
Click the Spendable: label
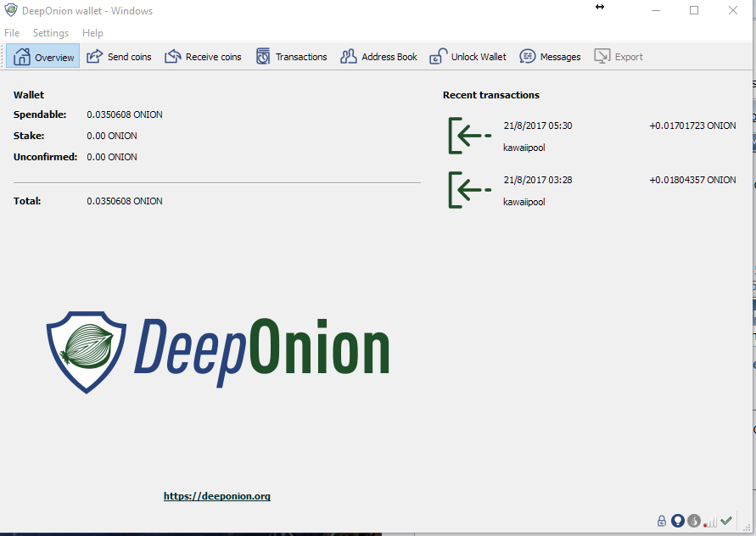pyautogui.click(x=40, y=114)
